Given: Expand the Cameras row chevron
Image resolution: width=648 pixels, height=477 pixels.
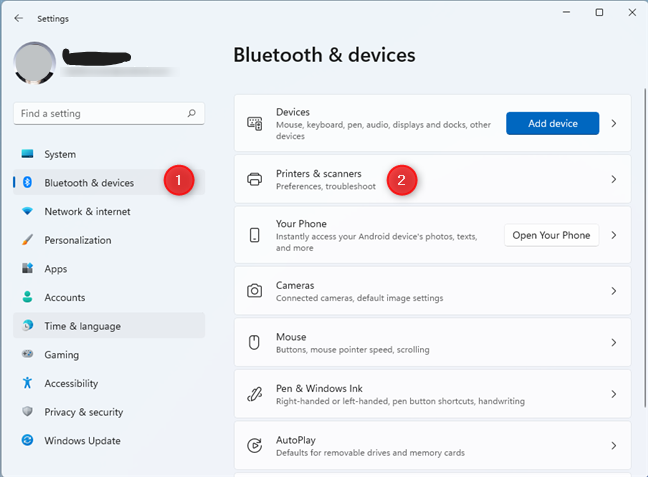Looking at the screenshot, I should tap(614, 291).
